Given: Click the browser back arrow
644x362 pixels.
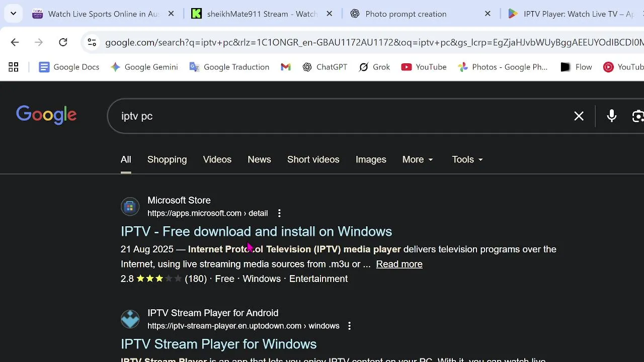Looking at the screenshot, I should (x=15, y=42).
